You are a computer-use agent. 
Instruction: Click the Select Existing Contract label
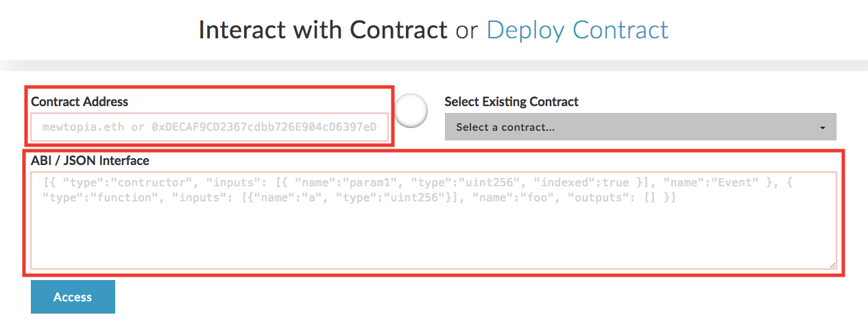coord(511,101)
